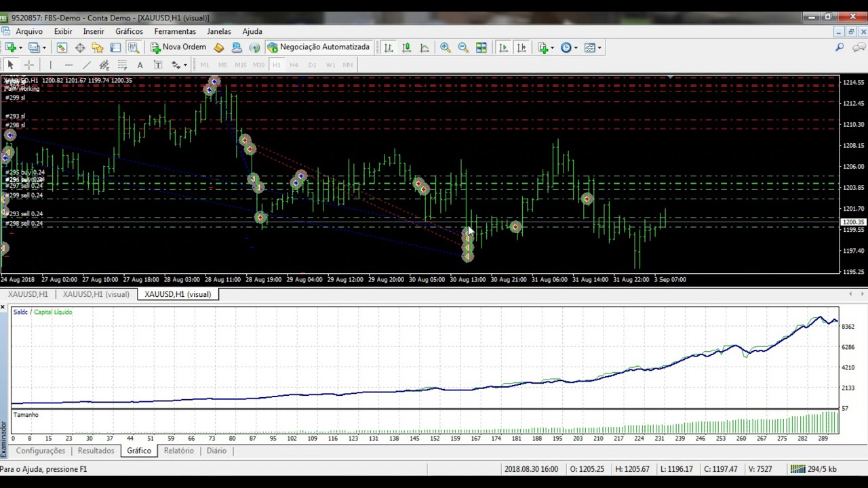Switch to candlestick chart type
This screenshot has width=868, height=488.
[406, 47]
